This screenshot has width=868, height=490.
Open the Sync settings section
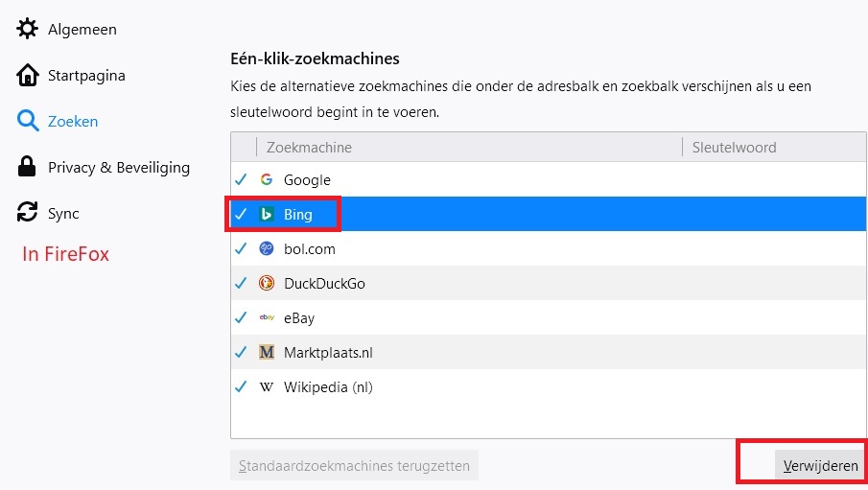(x=63, y=214)
